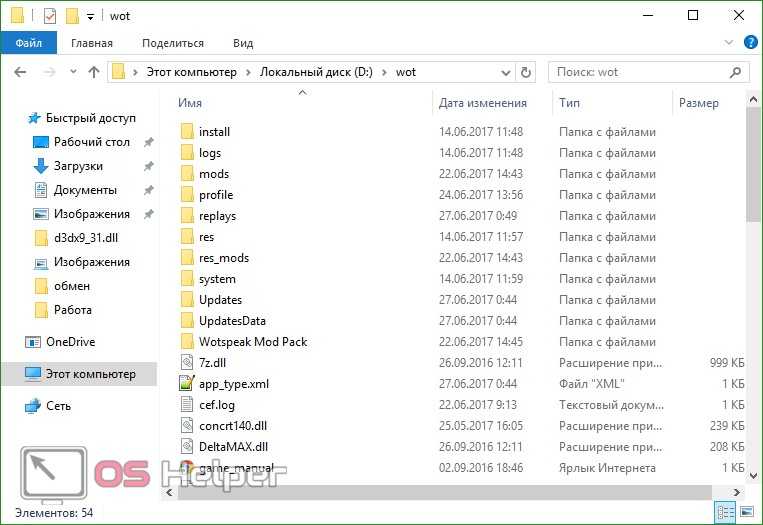
Task: Select the DeltaMAX.dll file icon
Action: [x=187, y=447]
